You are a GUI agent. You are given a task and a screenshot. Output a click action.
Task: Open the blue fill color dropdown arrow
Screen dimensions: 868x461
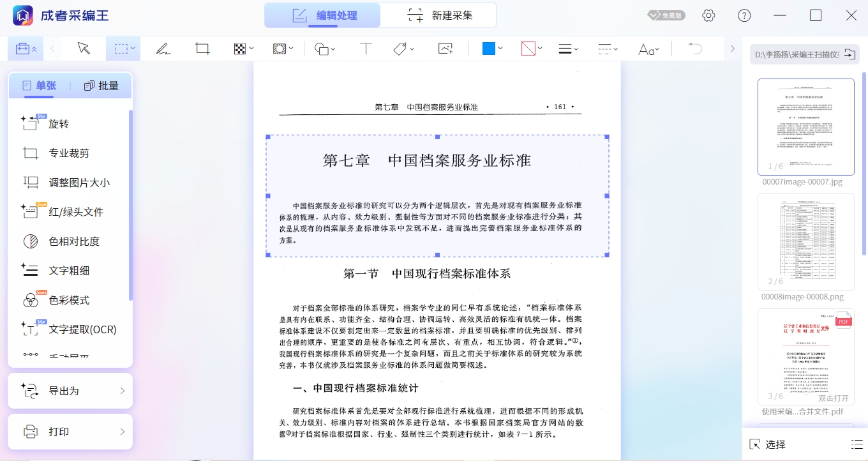click(x=500, y=49)
